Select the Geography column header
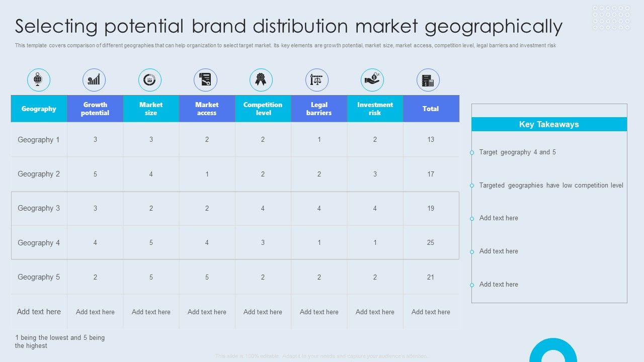The width and height of the screenshot is (644, 362). click(39, 109)
